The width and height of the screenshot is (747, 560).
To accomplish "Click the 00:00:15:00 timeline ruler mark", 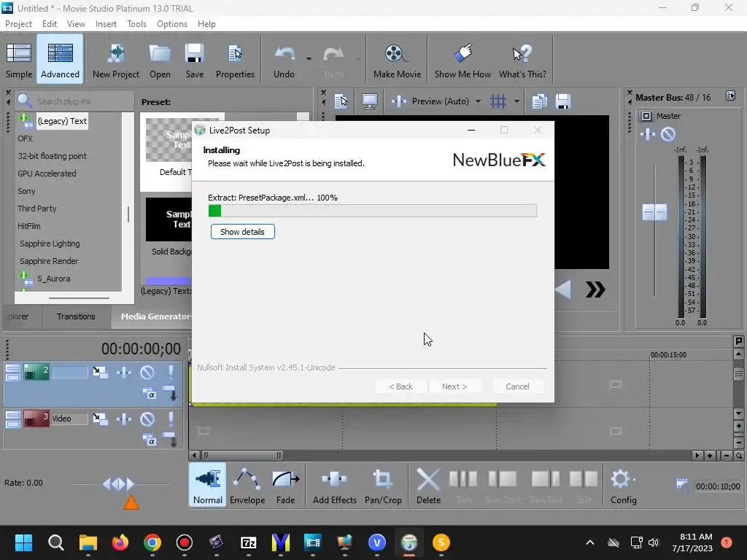I will pos(668,355).
